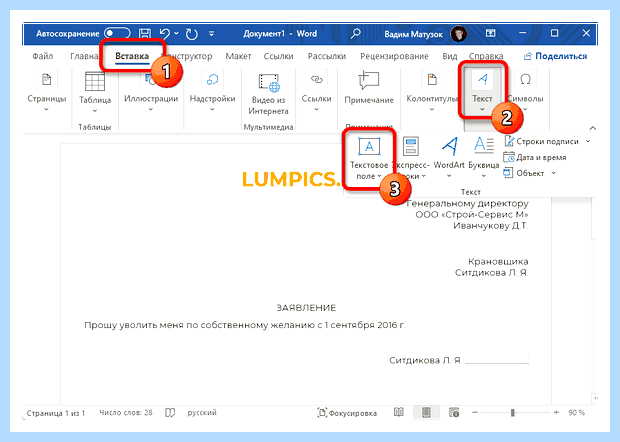
Task: Click the Redo arrow icon
Action: (x=192, y=34)
